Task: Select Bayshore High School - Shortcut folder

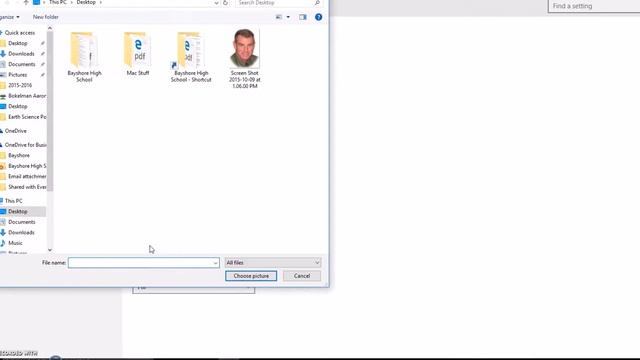Action: 191,57
